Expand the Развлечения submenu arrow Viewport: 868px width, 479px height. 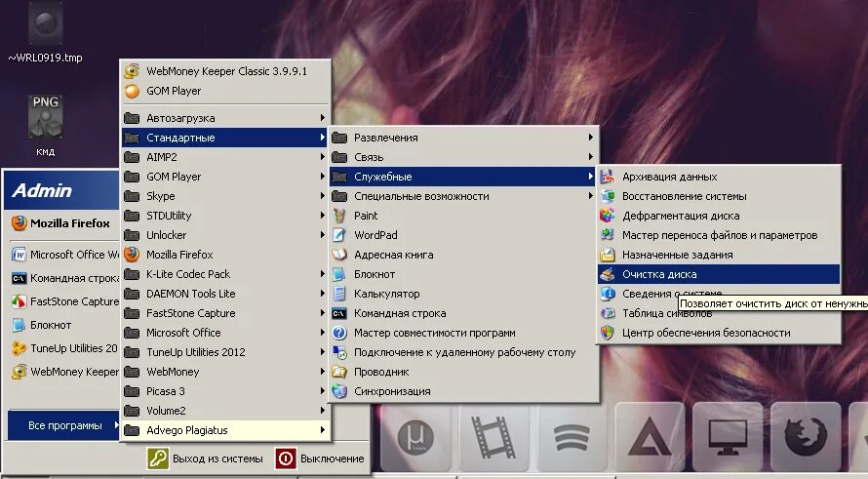[591, 138]
